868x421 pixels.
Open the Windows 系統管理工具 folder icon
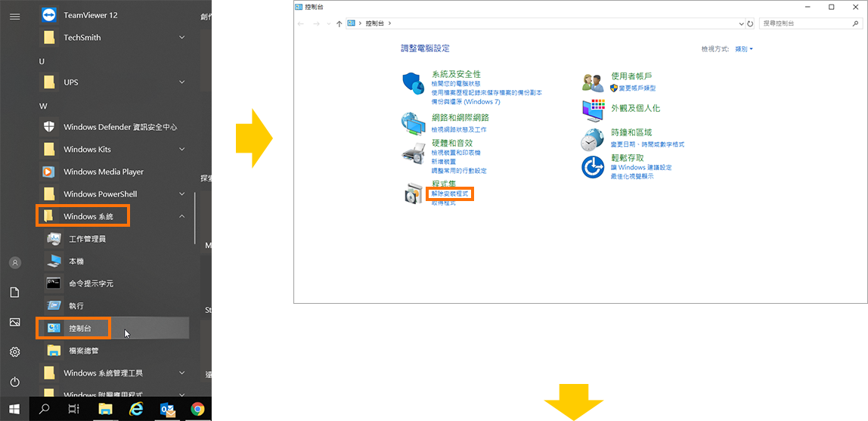(x=49, y=373)
